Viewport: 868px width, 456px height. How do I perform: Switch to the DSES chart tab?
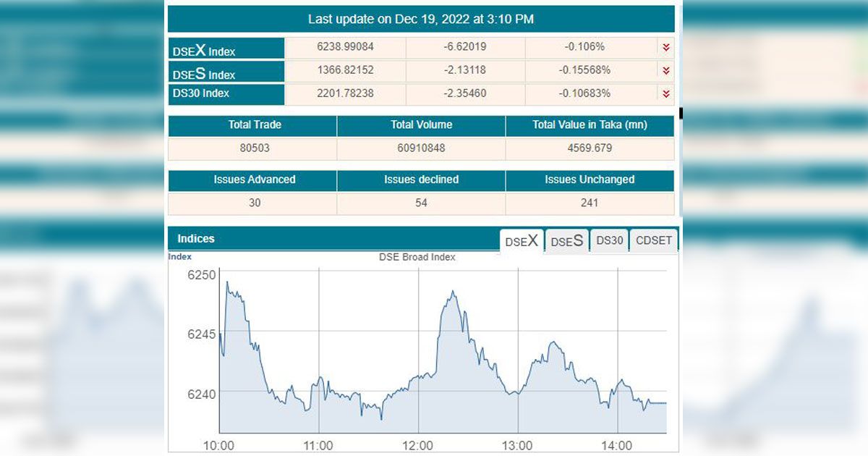click(x=567, y=242)
